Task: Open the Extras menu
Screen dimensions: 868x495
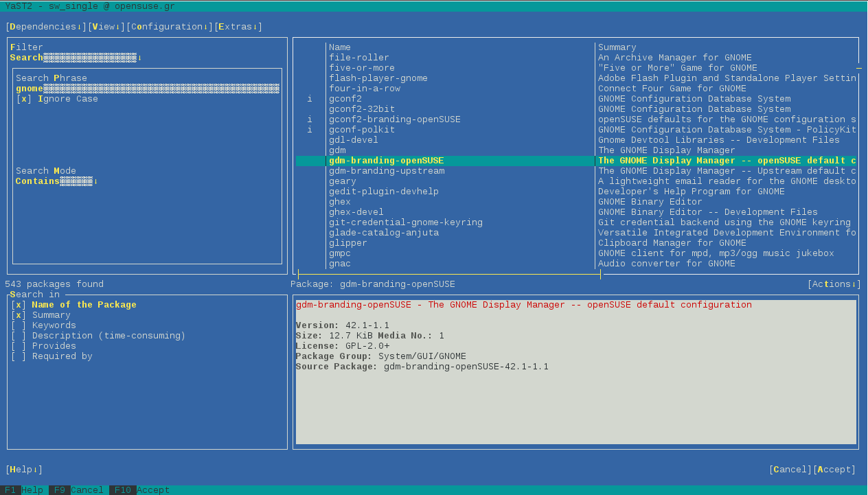Action: pos(238,27)
